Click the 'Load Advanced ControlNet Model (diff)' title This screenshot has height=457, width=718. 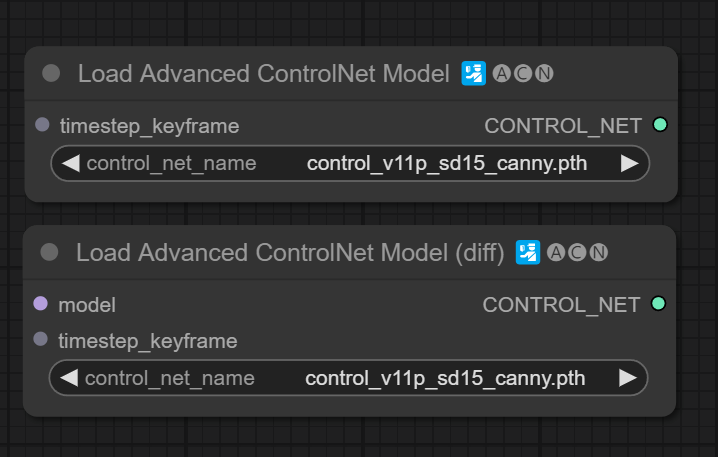click(x=290, y=253)
